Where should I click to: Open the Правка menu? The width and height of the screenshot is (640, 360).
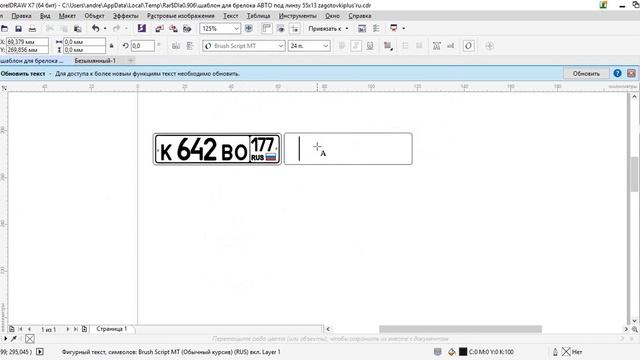click(21, 16)
